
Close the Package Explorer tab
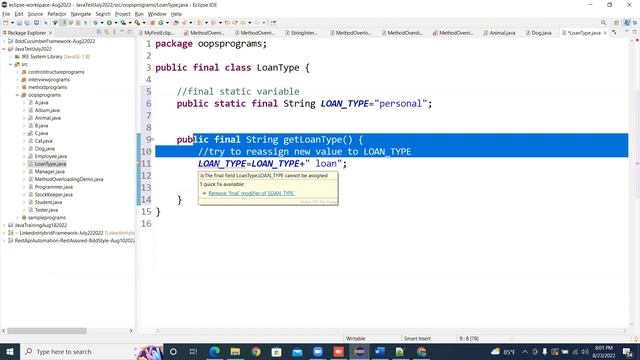pyautogui.click(x=50, y=33)
